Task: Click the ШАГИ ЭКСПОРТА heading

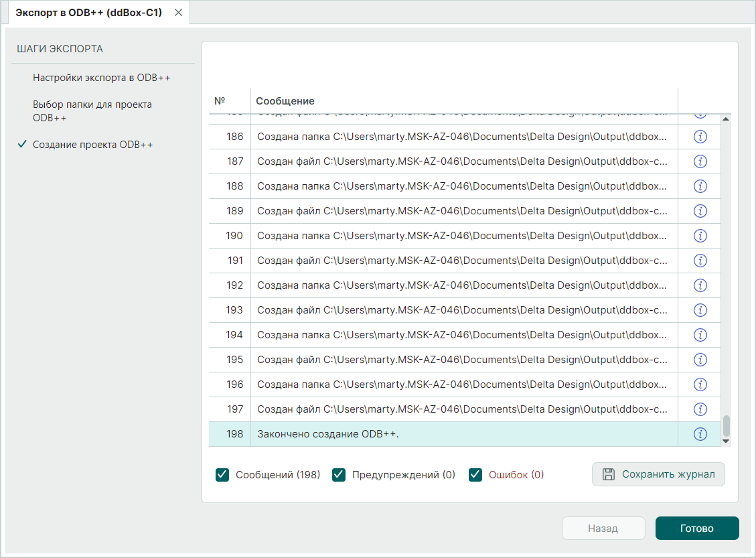Action: click(x=60, y=49)
